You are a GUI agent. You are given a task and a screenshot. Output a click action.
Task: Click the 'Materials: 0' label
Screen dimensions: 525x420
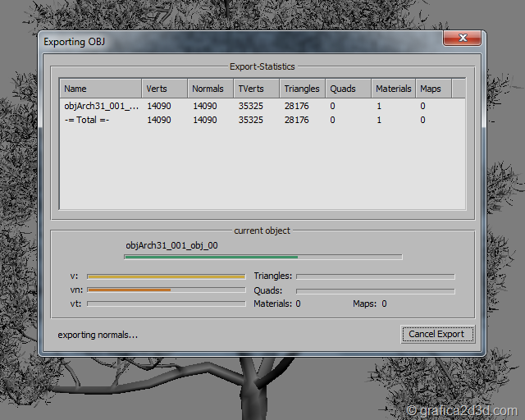pyautogui.click(x=277, y=304)
